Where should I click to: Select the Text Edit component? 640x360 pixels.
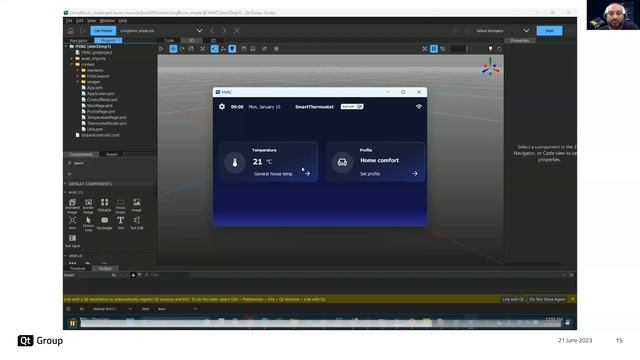[136, 223]
